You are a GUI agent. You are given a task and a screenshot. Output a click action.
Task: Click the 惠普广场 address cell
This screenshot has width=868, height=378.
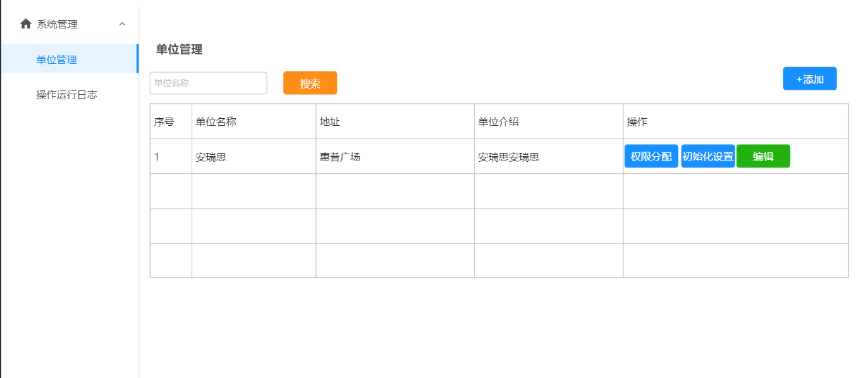[340, 157]
